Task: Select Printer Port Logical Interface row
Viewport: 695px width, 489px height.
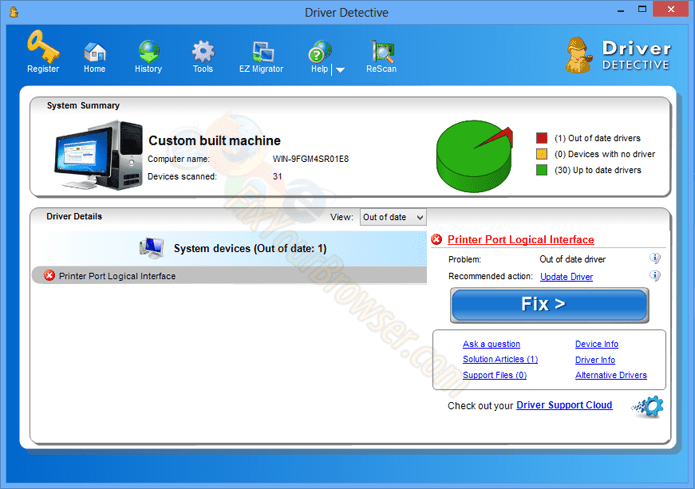Action: [230, 276]
